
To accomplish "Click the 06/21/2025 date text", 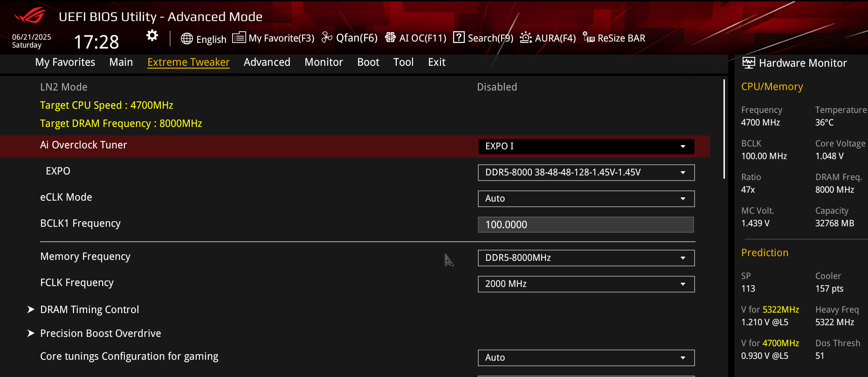I will tap(32, 37).
